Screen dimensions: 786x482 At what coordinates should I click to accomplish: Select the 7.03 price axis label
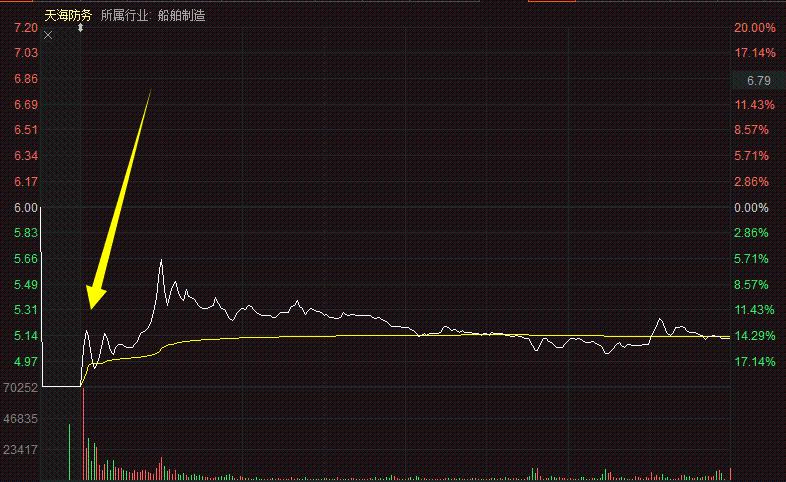[x=26, y=53]
